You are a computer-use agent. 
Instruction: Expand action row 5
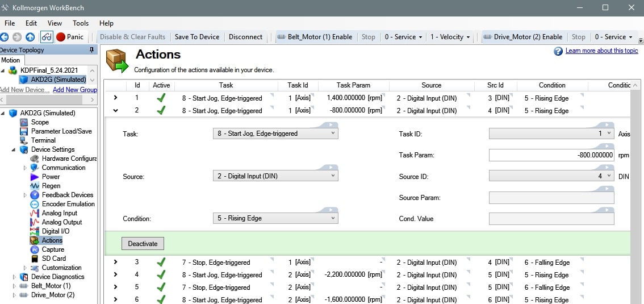[x=115, y=287]
